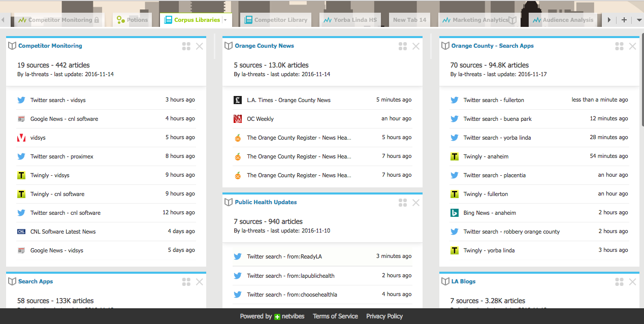This screenshot has height=324, width=644.
Task: Open the Search Apps widget title link
Action: tap(36, 281)
